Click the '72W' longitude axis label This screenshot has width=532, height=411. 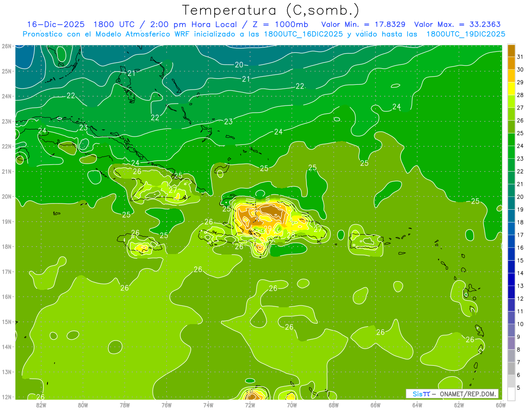(x=250, y=405)
